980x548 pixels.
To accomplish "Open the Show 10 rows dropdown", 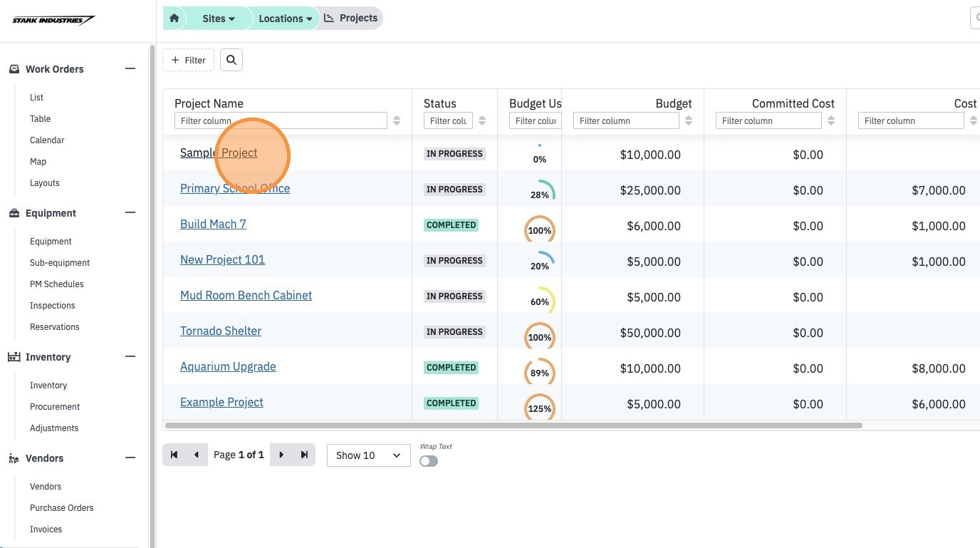I will [369, 455].
